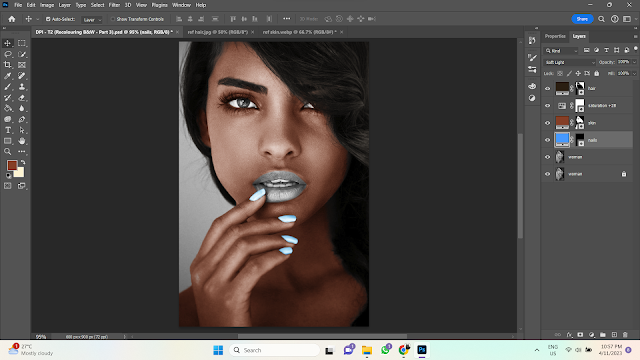Select the Hand tool
The height and width of the screenshot is (360, 640).
(x=22, y=141)
